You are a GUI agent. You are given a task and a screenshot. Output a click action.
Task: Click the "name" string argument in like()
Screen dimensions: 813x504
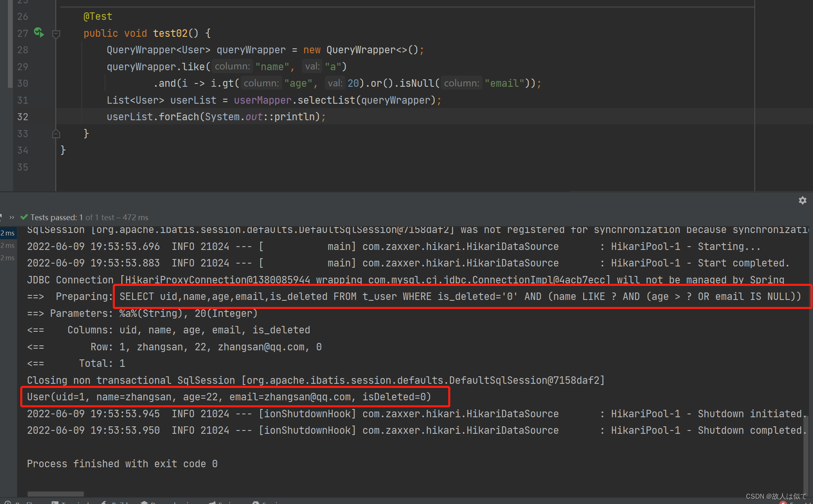tap(272, 67)
